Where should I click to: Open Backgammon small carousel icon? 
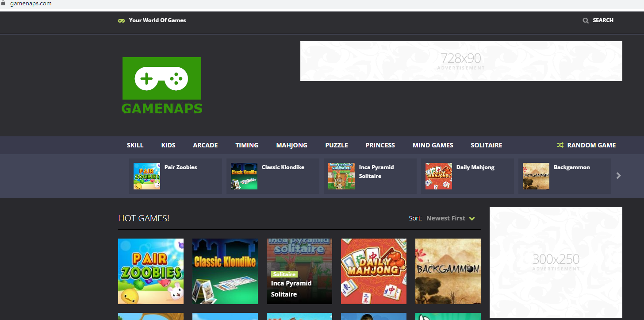coord(536,176)
